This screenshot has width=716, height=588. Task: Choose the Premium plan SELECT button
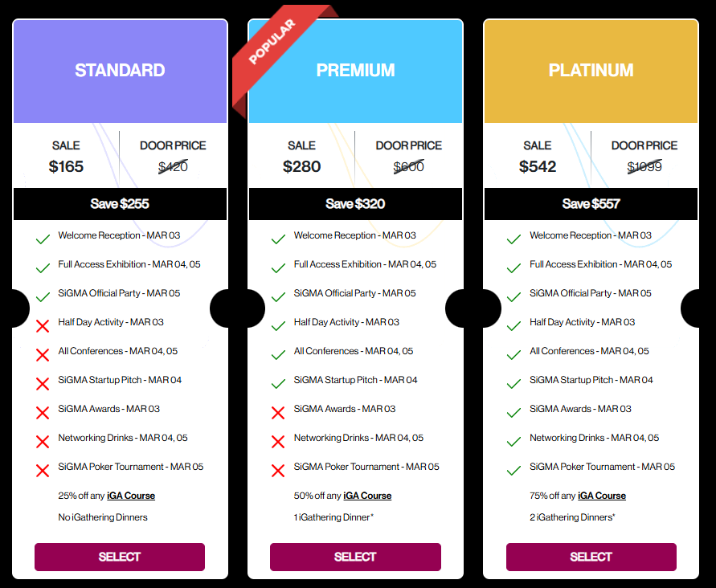(x=355, y=557)
